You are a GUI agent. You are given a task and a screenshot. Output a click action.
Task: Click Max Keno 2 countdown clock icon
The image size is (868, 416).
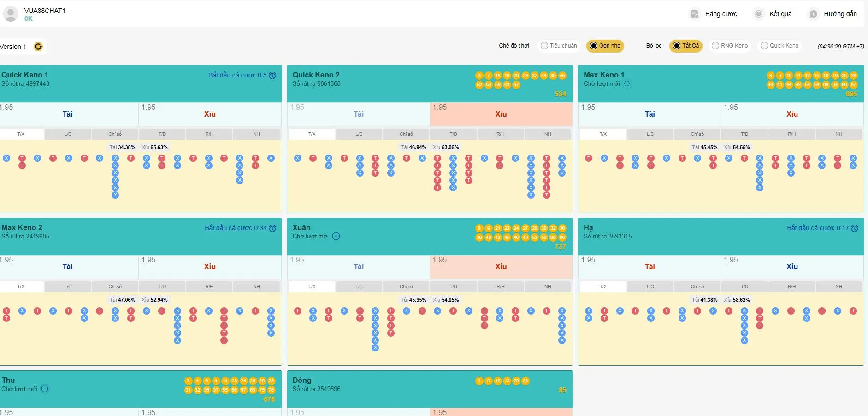tap(272, 228)
